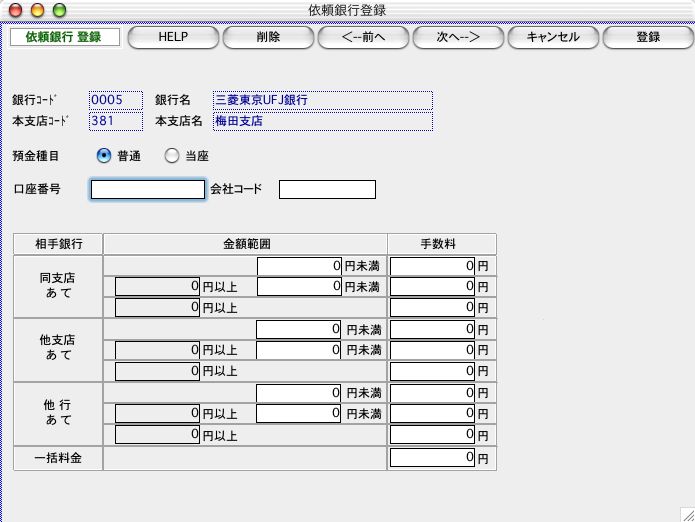Click the キャンセル (cancel) button

tap(552, 37)
